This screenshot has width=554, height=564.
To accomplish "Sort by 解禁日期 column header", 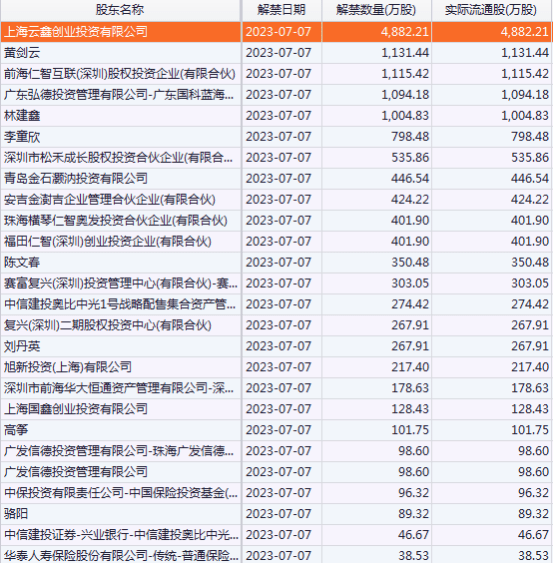I will [x=282, y=10].
